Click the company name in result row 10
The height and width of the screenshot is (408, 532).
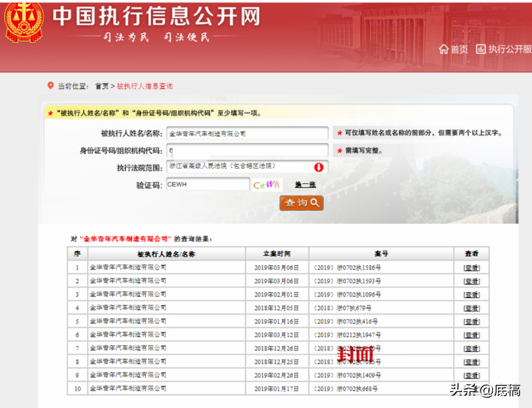pyautogui.click(x=128, y=388)
